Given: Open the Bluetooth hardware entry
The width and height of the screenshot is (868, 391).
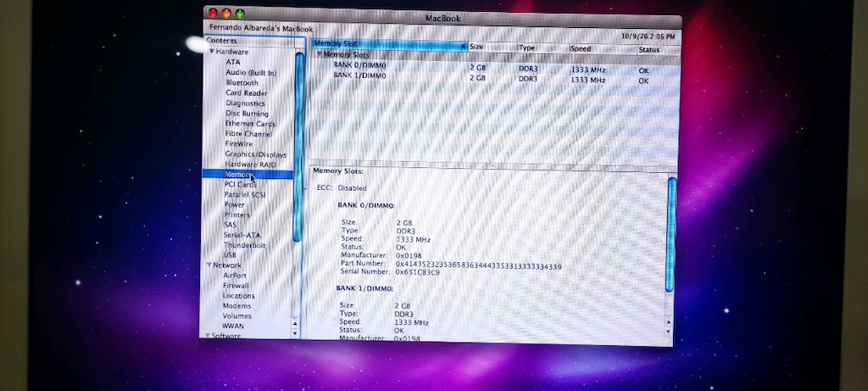Looking at the screenshot, I should pyautogui.click(x=242, y=82).
